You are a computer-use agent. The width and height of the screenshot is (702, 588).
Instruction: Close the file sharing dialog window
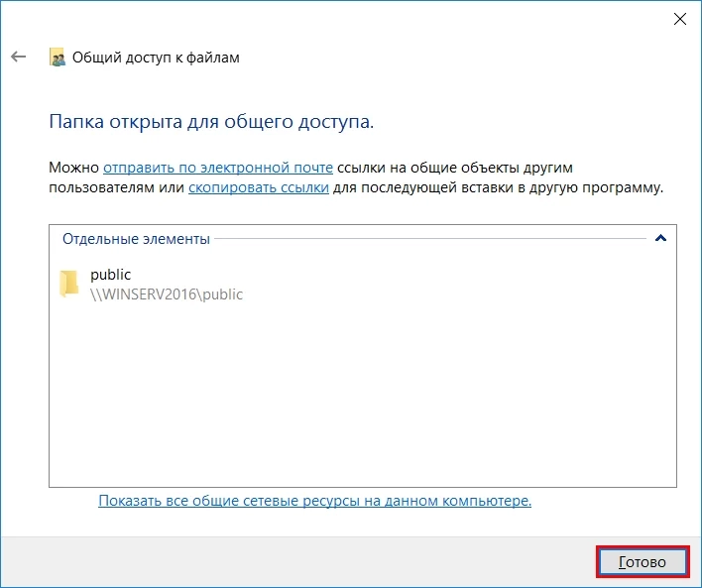coord(679,19)
